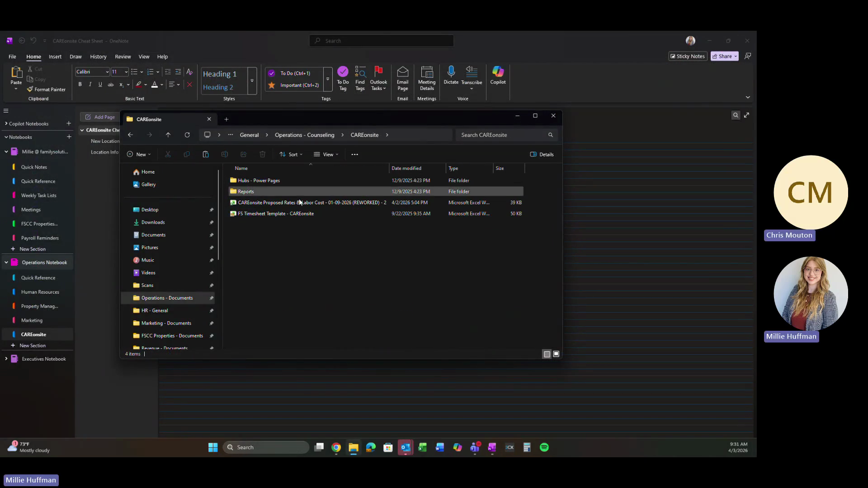Click the Paste icon in File Explorer toolbar
Screen dimensions: 868x488
[206, 154]
